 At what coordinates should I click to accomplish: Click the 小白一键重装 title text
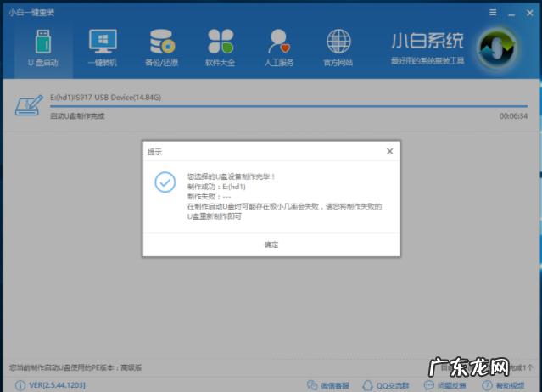coord(31,13)
